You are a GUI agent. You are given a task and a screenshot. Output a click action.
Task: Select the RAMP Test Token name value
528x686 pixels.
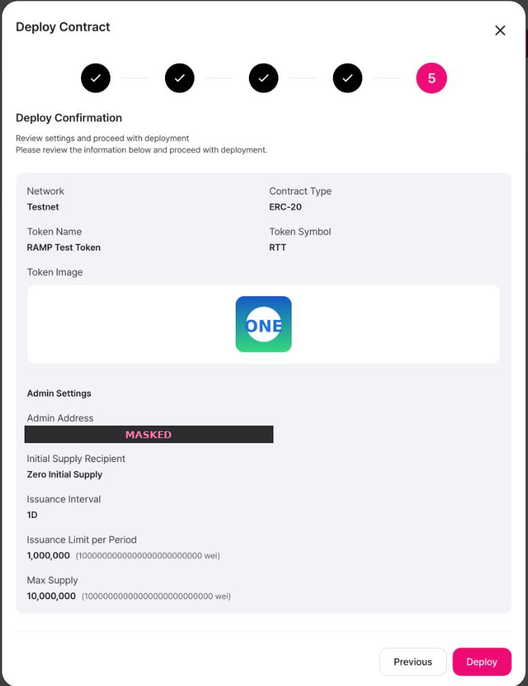click(x=64, y=248)
